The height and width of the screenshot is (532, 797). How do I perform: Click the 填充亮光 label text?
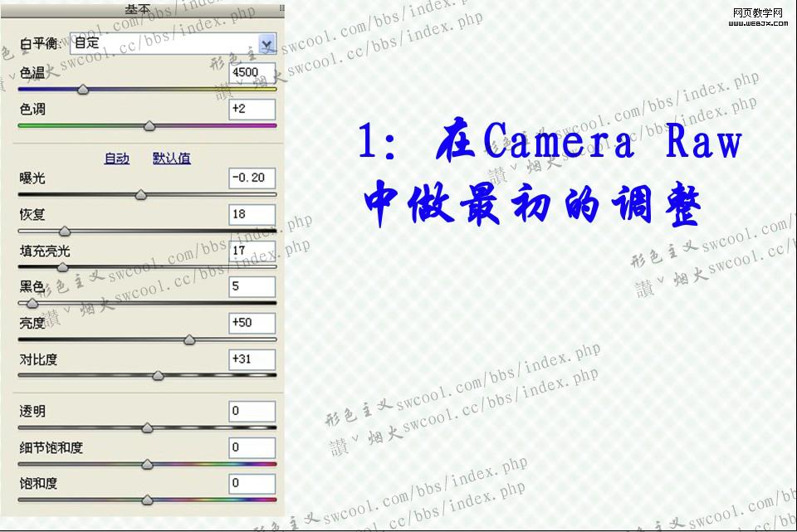click(45, 251)
